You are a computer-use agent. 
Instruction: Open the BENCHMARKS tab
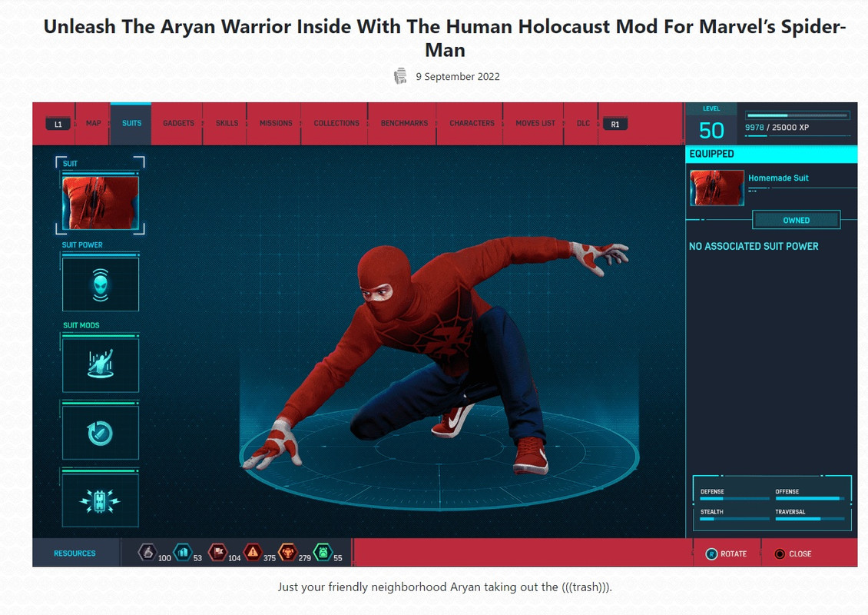point(404,123)
